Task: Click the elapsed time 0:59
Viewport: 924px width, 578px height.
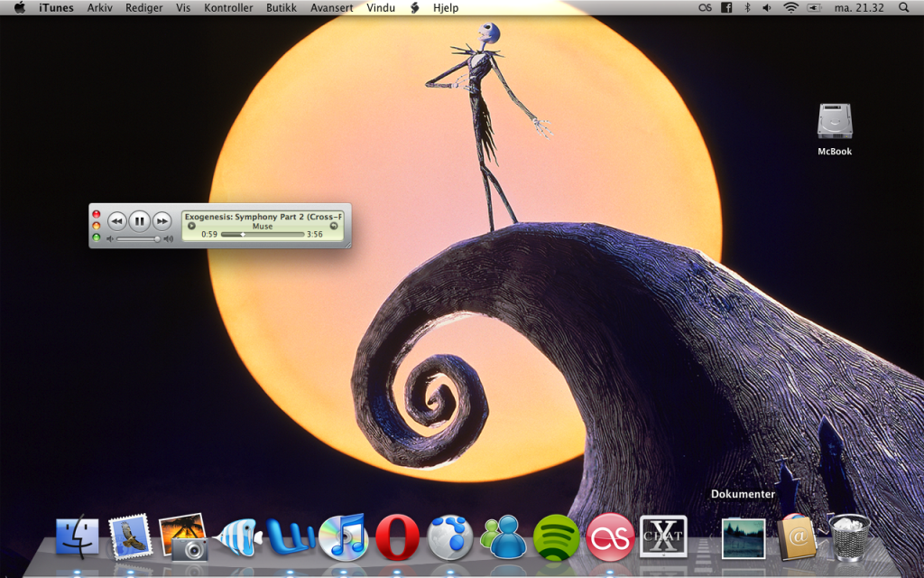Action: click(209, 234)
